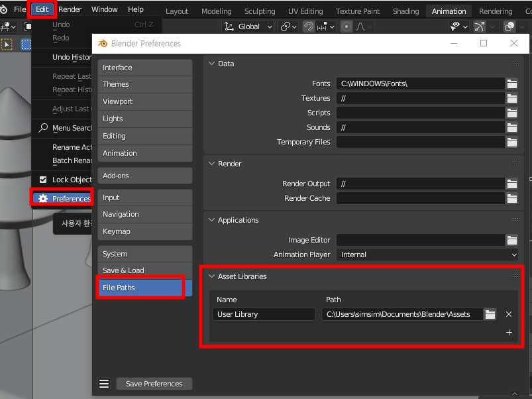The width and height of the screenshot is (532, 399).
Task: Collapse the Render panel
Action: click(212, 164)
